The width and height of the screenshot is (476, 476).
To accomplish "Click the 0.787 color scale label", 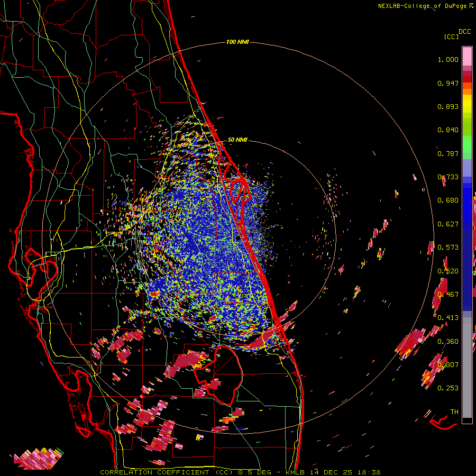I will tap(448, 153).
